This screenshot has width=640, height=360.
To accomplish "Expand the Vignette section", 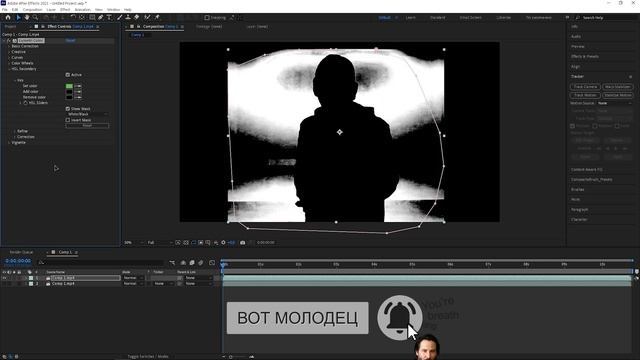I will click(x=9, y=142).
